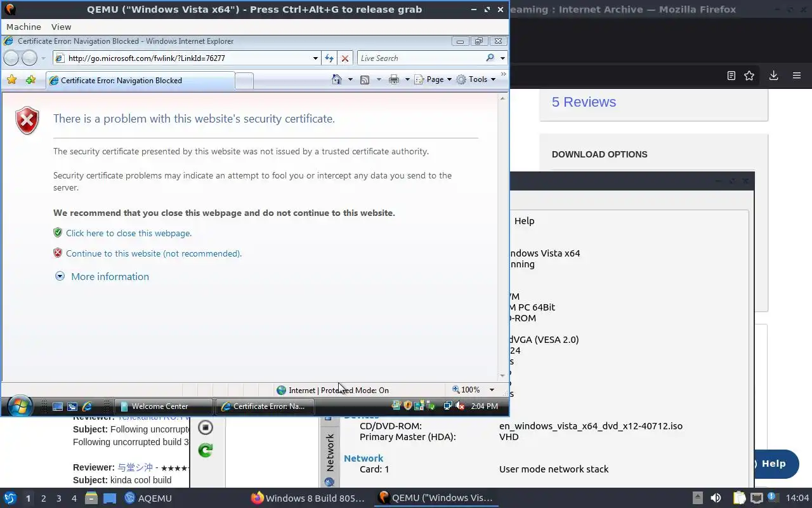Open the Page menu in IE

433,79
